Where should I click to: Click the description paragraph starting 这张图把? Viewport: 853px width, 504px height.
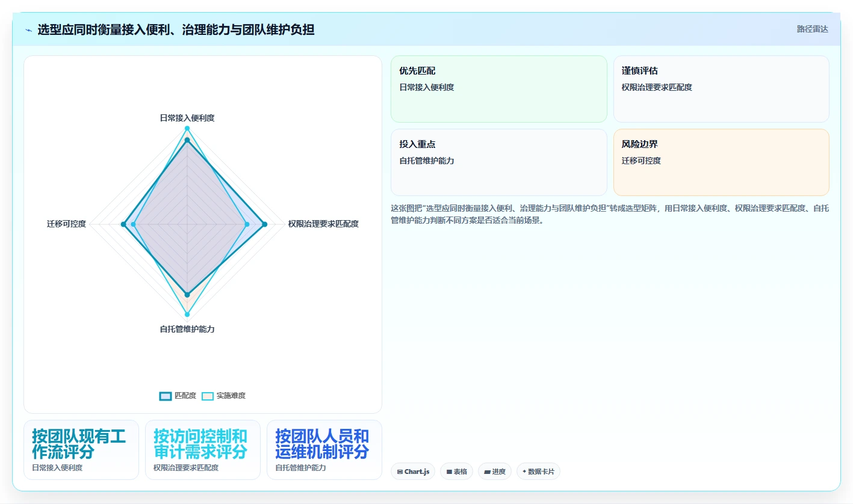[610, 214]
